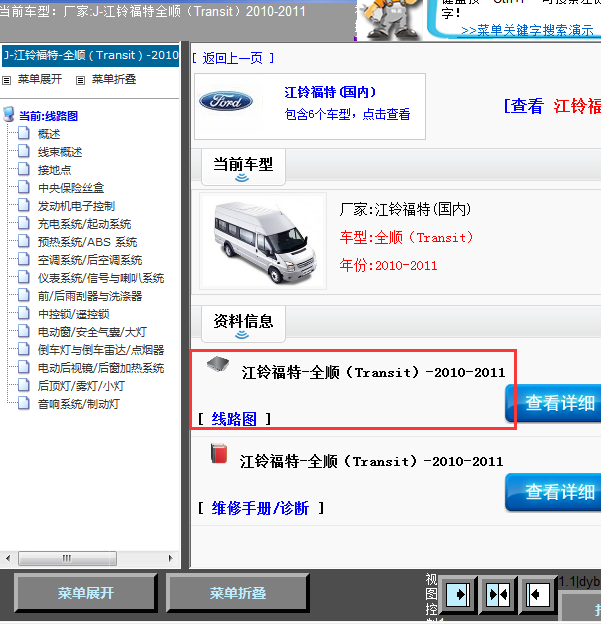The height and width of the screenshot is (624, 601).
Task: Click the bottom 菜单折叠 button
Action: click(x=238, y=593)
